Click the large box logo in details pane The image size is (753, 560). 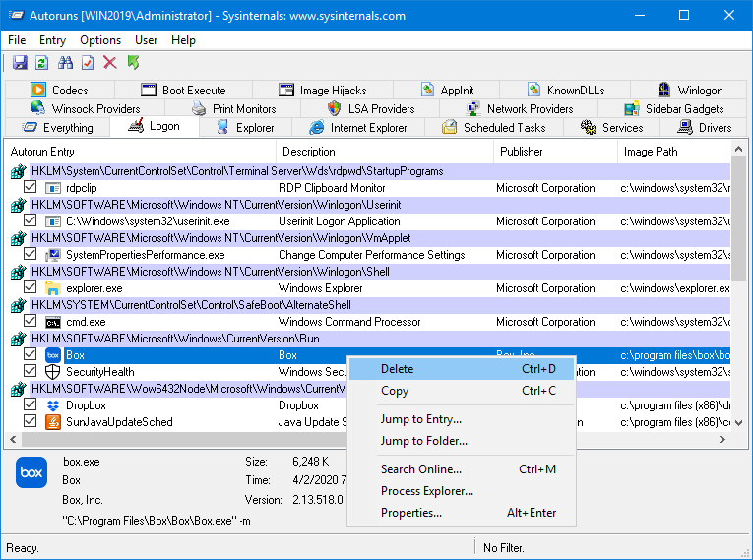click(31, 472)
